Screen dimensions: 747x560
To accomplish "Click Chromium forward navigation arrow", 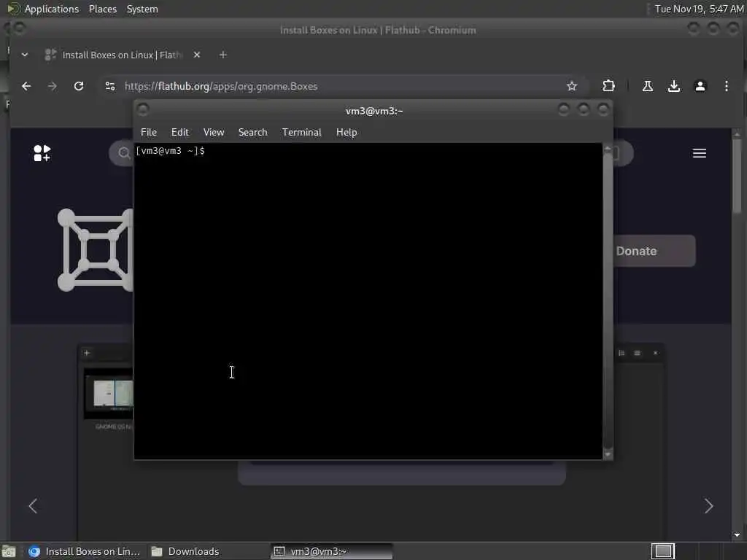I will pyautogui.click(x=53, y=86).
